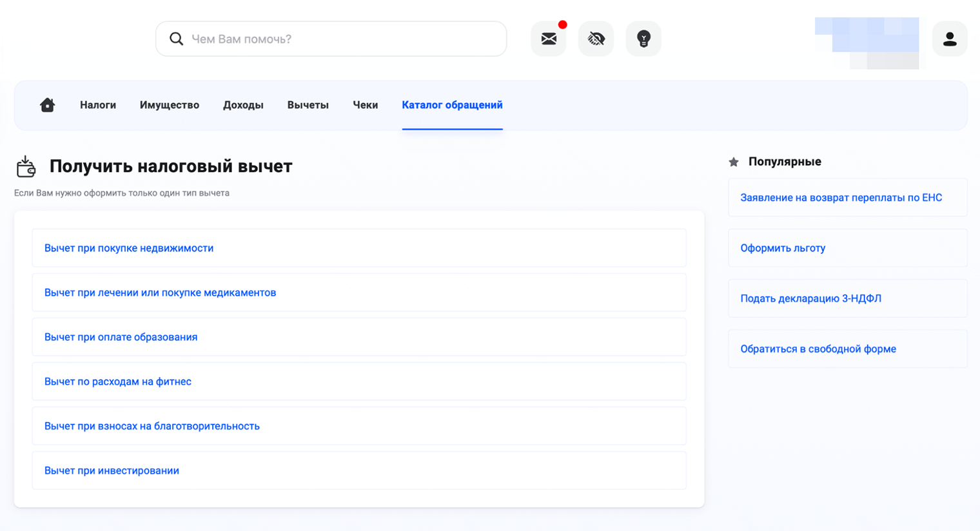Go to the Вычеты tab
This screenshot has height=531, width=980.
point(308,105)
